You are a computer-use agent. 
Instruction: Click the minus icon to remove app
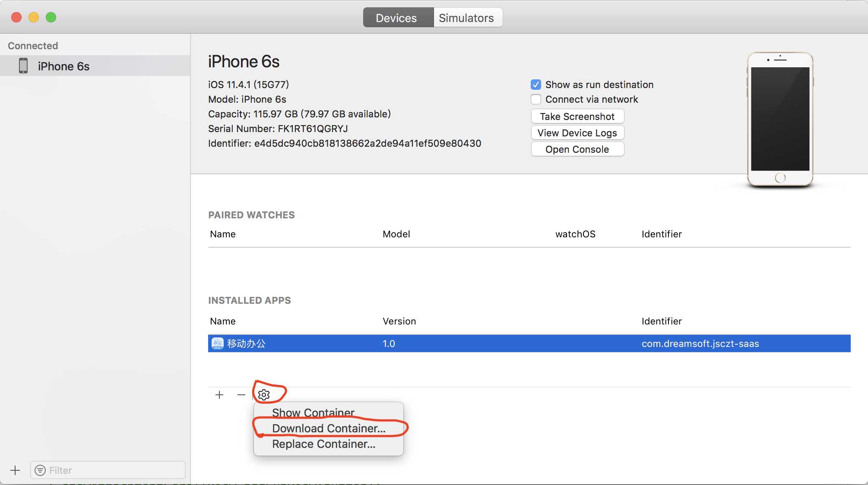(x=241, y=395)
